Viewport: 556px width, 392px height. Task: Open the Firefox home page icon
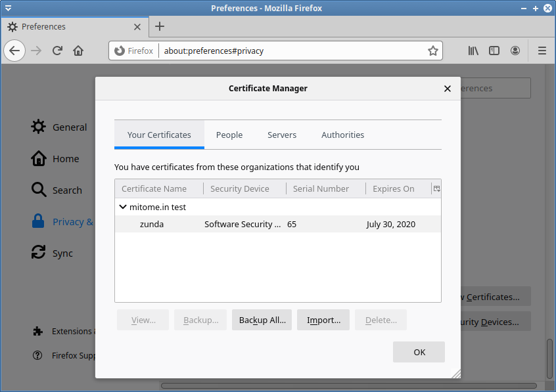click(78, 51)
